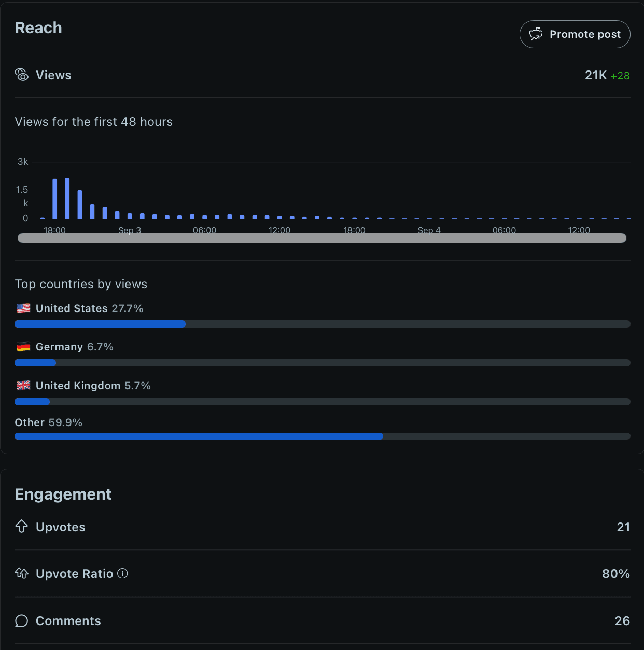Click the Other countries progress bar

[199, 436]
